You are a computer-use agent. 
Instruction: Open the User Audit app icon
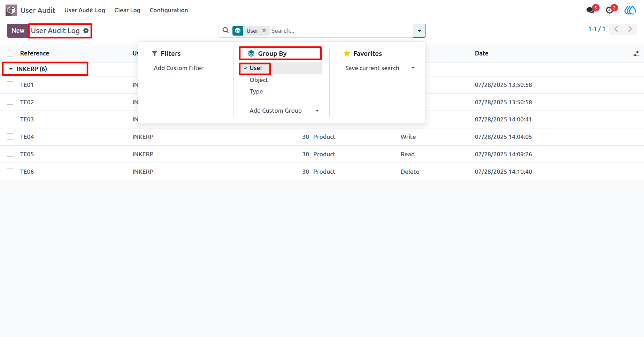click(x=11, y=10)
